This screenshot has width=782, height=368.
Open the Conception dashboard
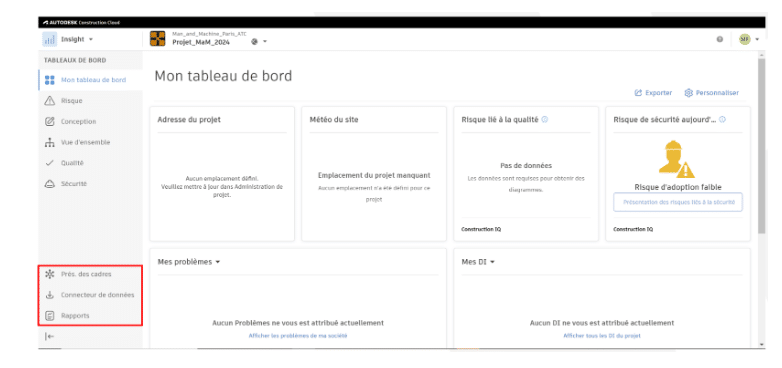pos(90,122)
